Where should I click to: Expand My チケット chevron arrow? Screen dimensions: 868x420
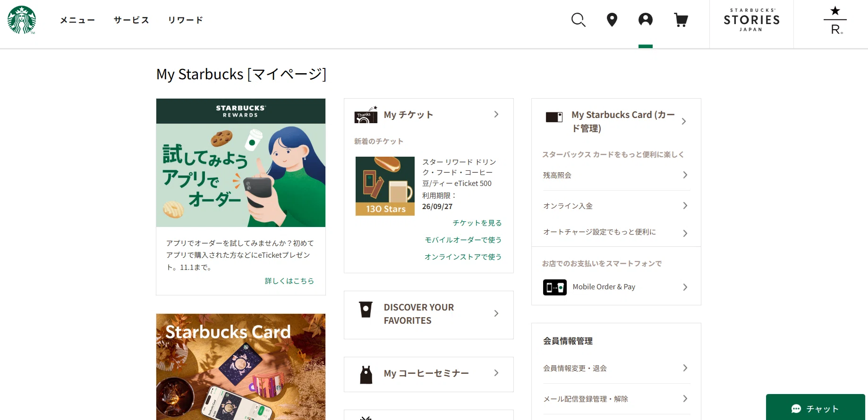coord(496,114)
